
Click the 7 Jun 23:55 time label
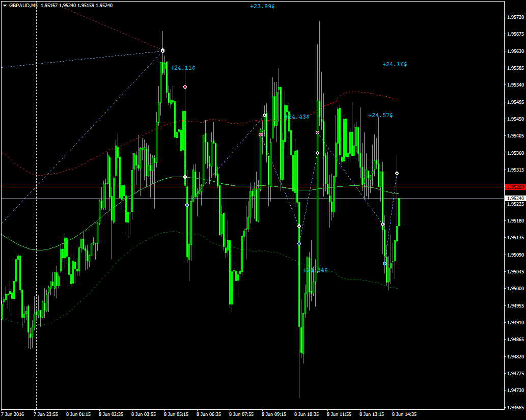46,414
